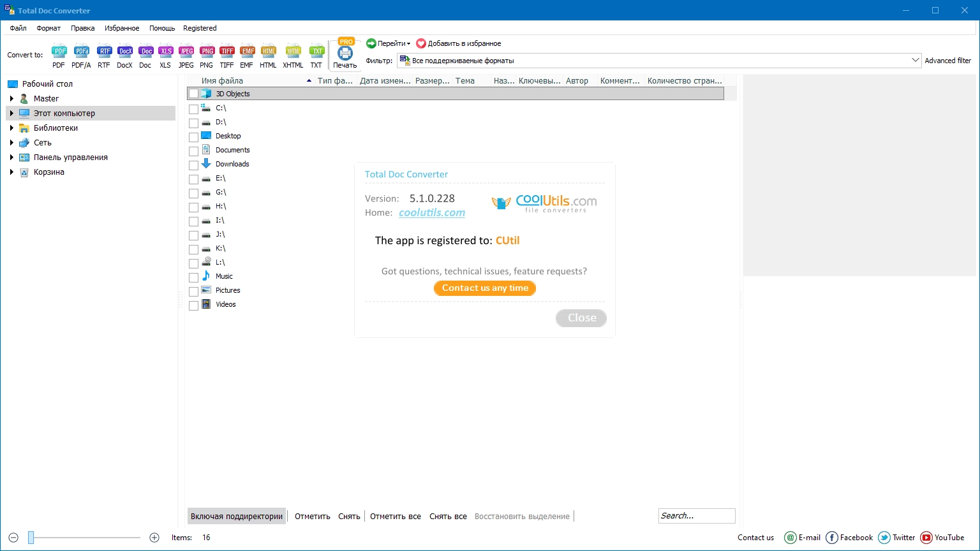980x551 pixels.
Task: Select PNG output format
Action: tap(206, 56)
